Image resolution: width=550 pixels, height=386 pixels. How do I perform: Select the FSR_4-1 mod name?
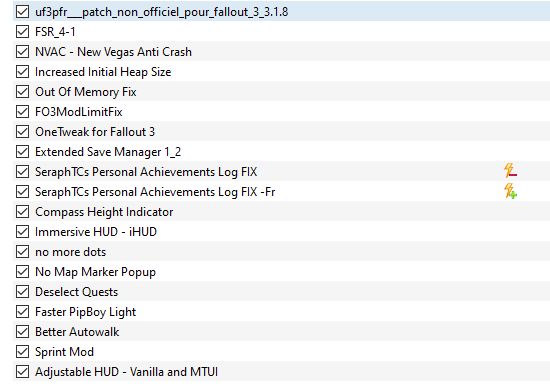point(55,32)
